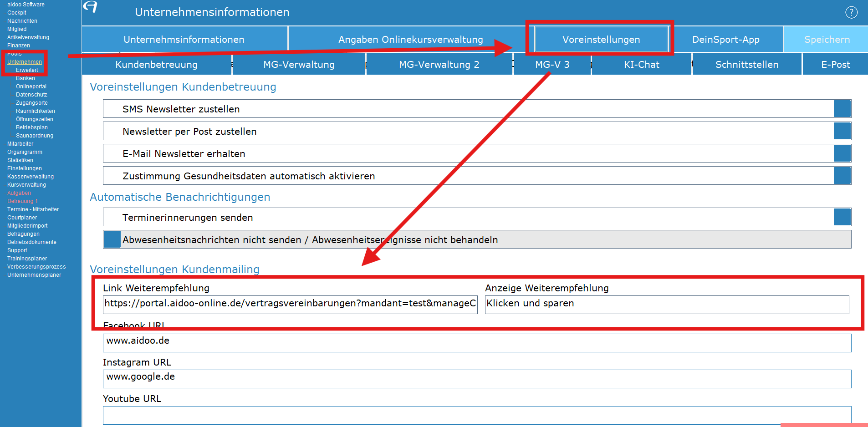Open the DeinSport-App tab

coord(725,40)
